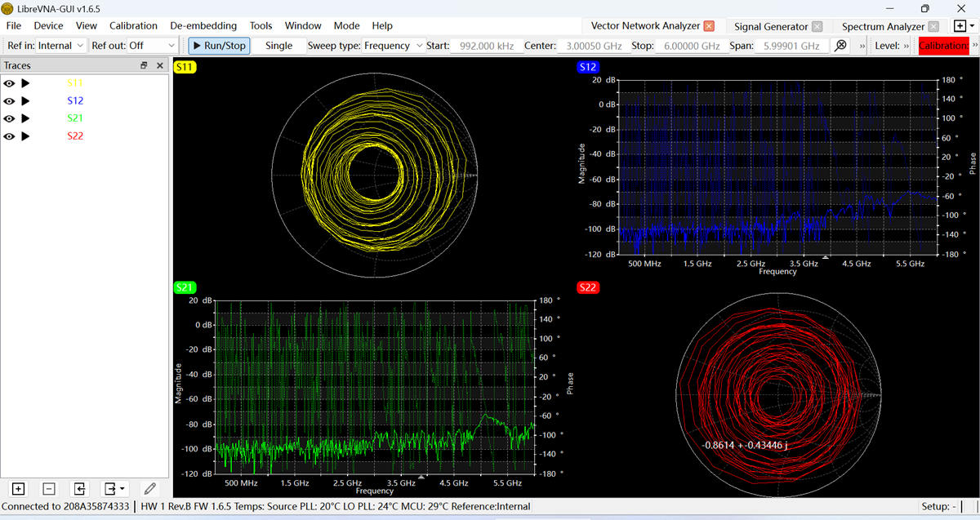Open the View menu
Image resolution: width=980 pixels, height=520 pixels.
87,26
